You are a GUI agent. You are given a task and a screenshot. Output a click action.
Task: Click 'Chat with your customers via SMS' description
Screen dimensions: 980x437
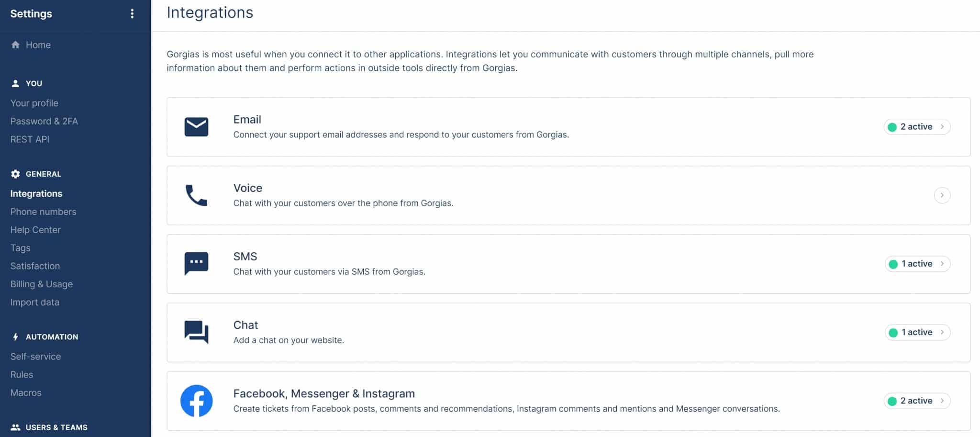[329, 272]
